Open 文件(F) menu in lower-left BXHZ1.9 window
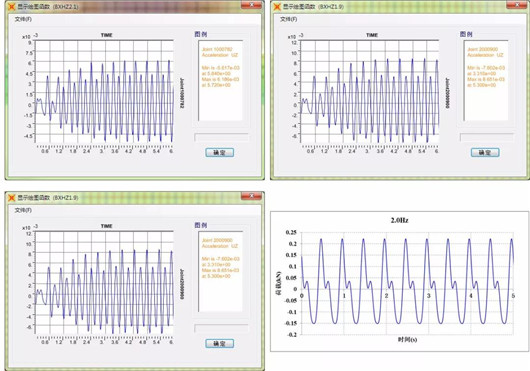 pos(23,210)
